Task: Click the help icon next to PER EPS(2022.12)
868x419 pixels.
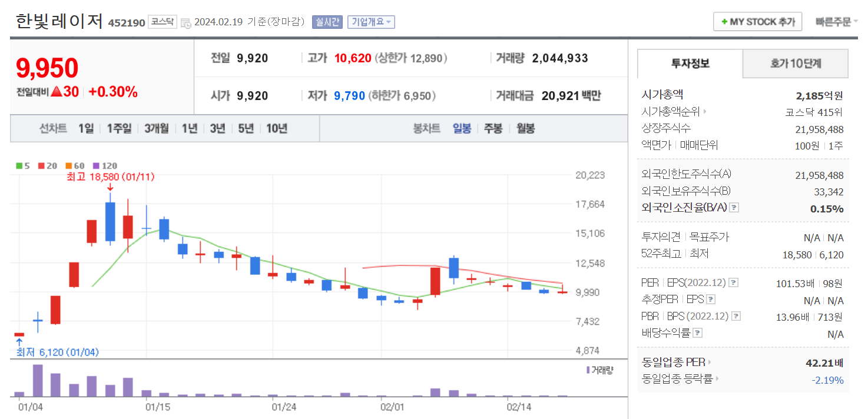Action: pos(733,282)
